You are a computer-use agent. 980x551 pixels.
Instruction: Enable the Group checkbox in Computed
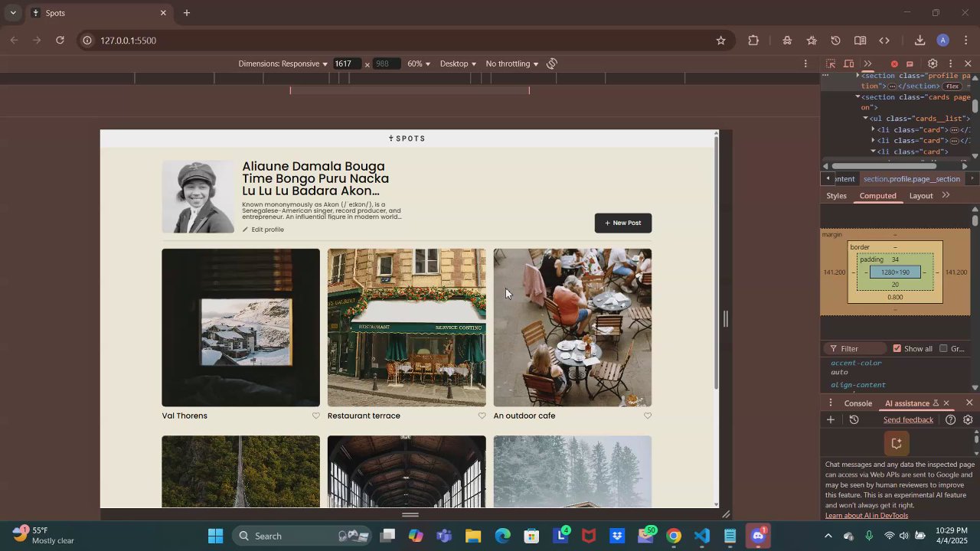pyautogui.click(x=943, y=348)
